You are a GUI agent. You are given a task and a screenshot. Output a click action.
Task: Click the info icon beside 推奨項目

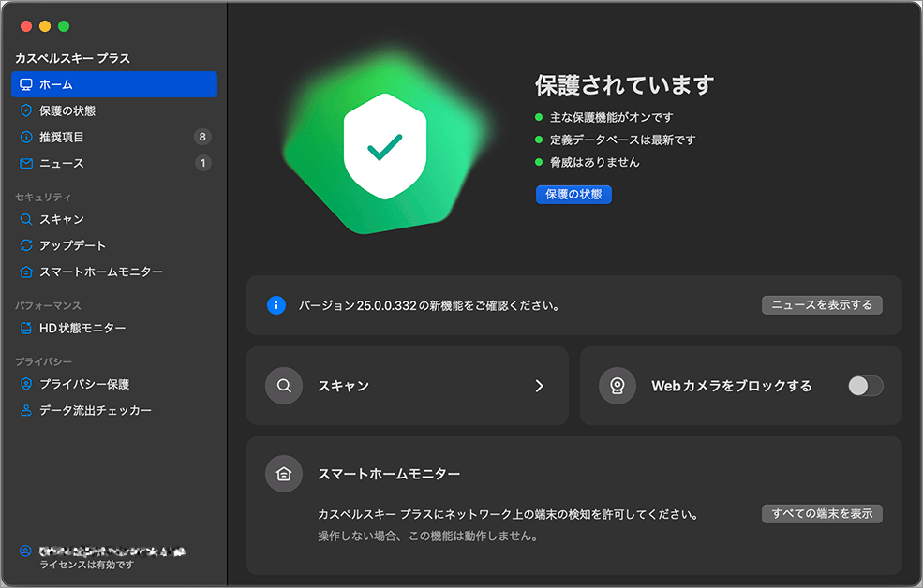point(26,137)
